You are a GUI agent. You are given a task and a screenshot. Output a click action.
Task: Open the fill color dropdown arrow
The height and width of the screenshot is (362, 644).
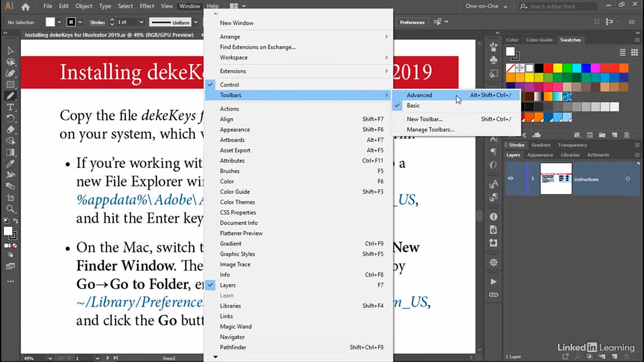tap(59, 22)
